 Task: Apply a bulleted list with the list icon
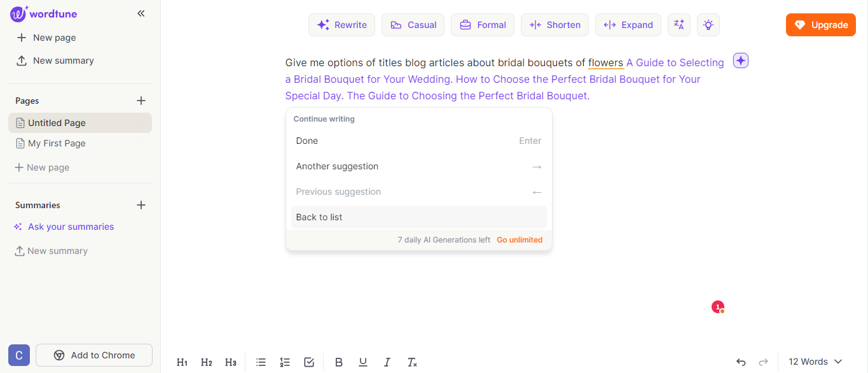pyautogui.click(x=261, y=362)
